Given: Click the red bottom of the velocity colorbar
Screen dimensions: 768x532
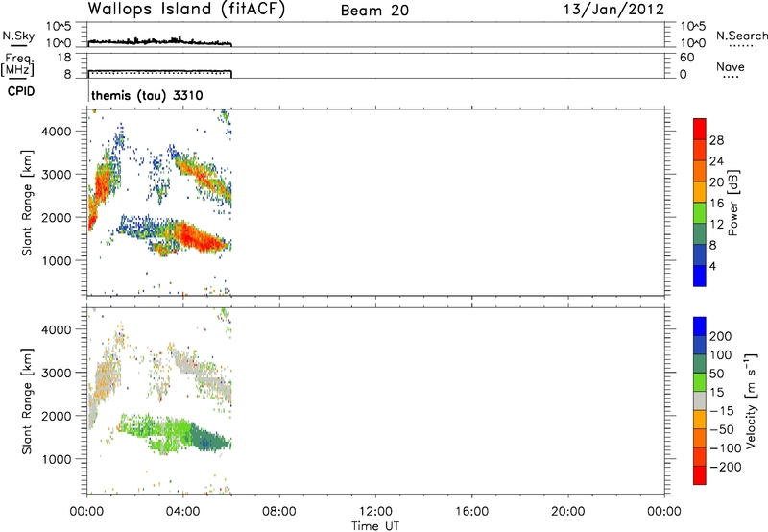Looking at the screenshot, I should point(700,475).
